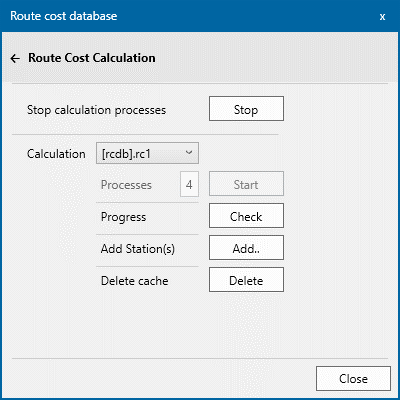Click the Stop button
This screenshot has width=400, height=400.
click(246, 109)
